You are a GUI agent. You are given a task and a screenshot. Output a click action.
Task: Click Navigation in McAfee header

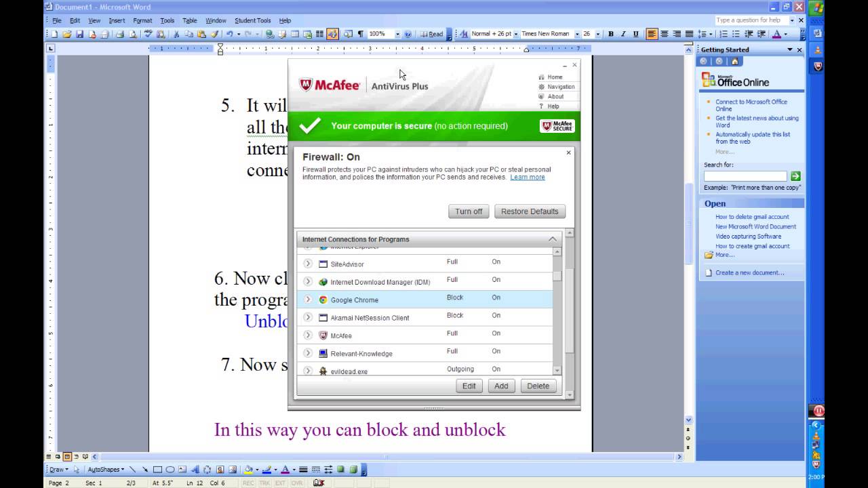pos(561,87)
